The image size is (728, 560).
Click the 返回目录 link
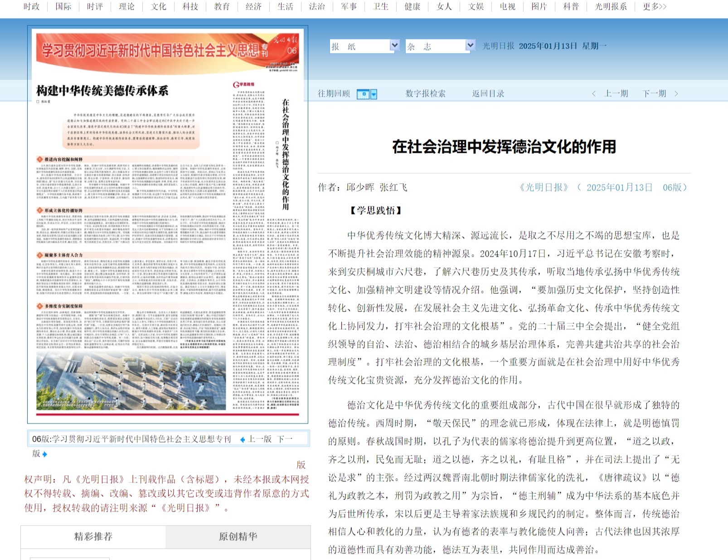tap(488, 94)
